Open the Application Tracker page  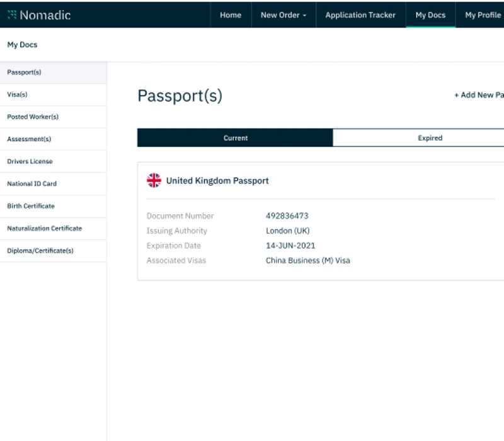[360, 15]
